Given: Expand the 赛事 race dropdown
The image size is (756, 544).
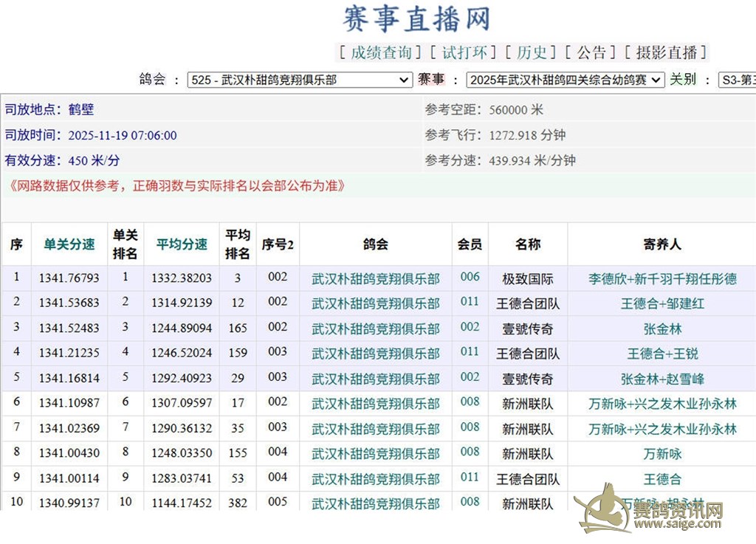Looking at the screenshot, I should [x=566, y=80].
